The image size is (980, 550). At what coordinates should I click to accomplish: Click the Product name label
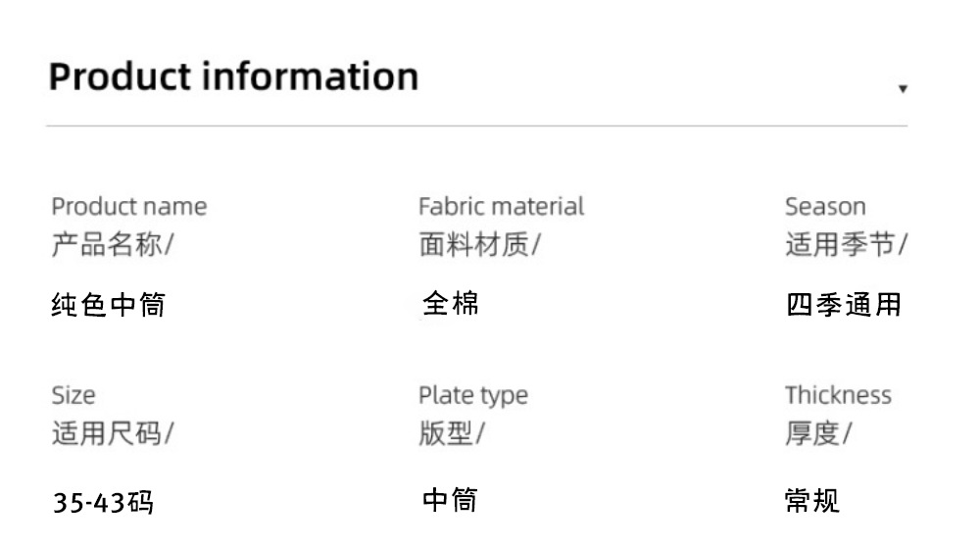[128, 207]
